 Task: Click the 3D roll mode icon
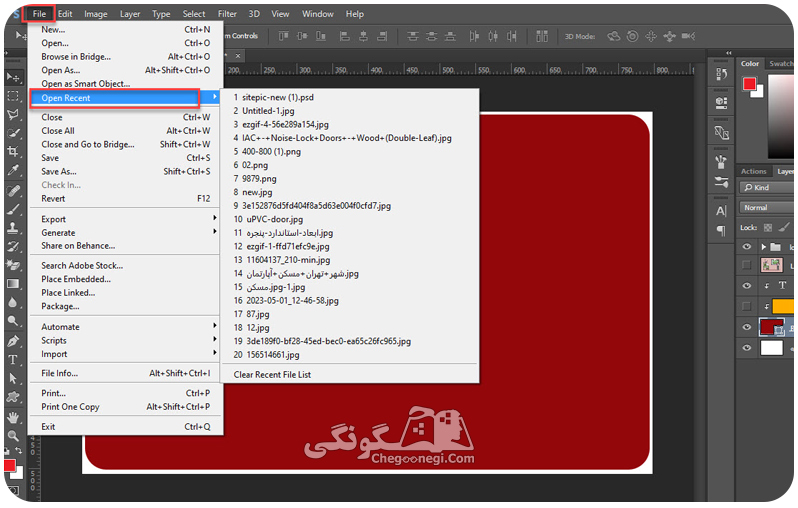(632, 36)
